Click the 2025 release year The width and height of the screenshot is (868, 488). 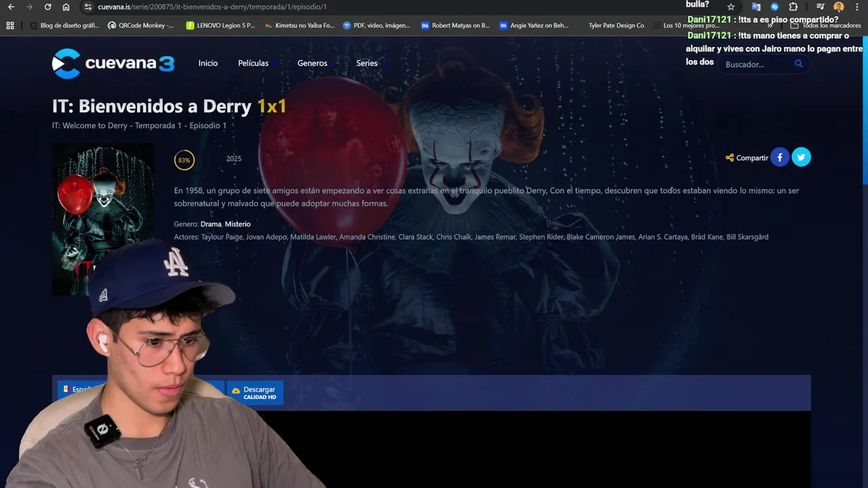(x=234, y=159)
